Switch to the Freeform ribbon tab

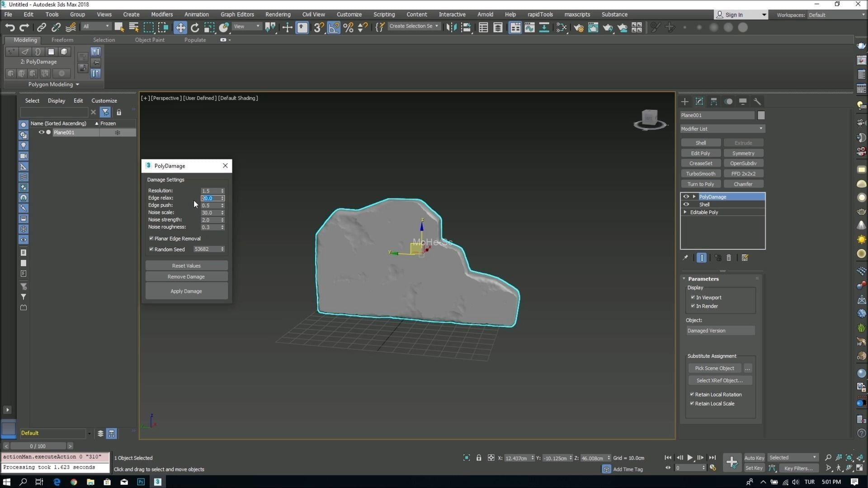point(62,40)
